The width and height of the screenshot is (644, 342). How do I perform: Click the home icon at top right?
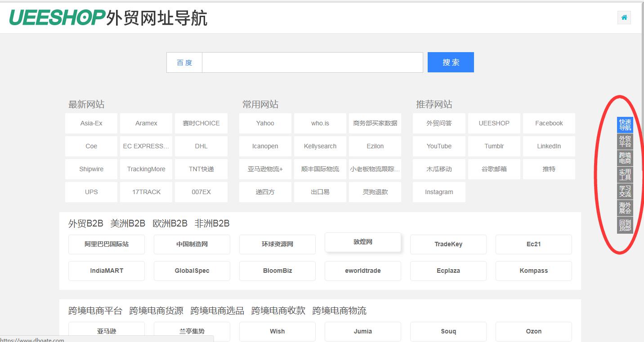[x=624, y=17]
